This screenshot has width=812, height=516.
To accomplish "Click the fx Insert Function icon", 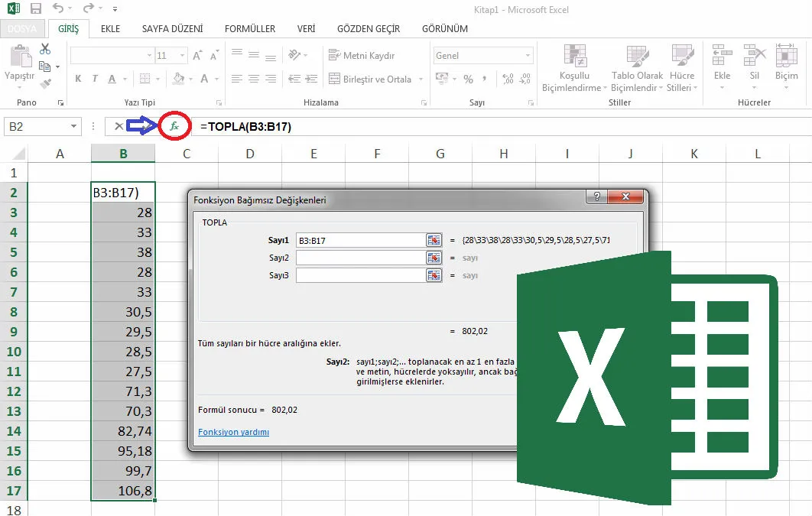I will [x=174, y=126].
